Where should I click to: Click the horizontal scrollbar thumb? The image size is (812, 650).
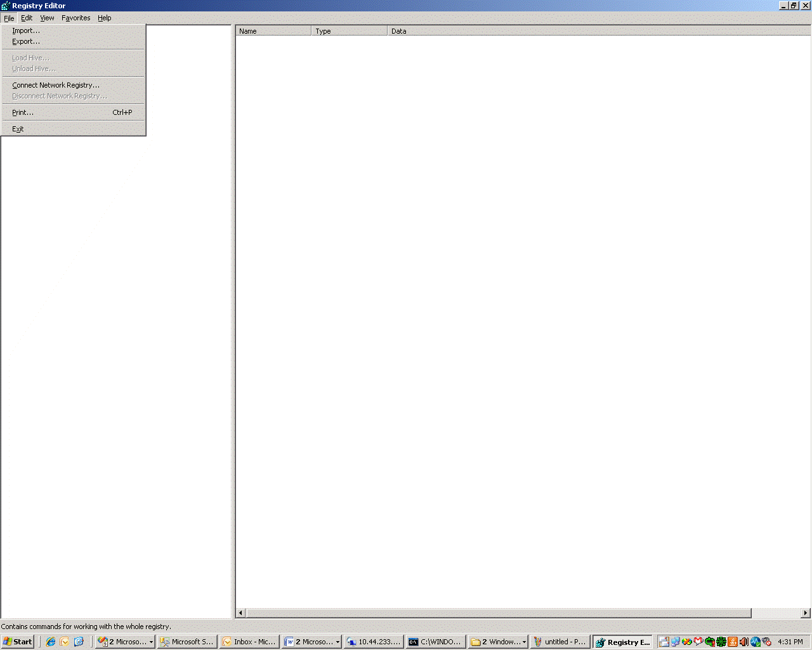499,613
